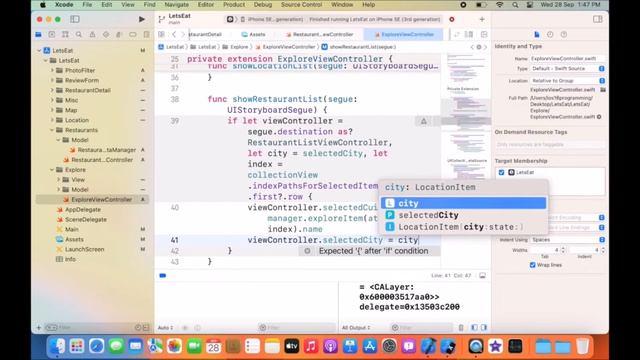
Task: Open the breakpoint navigator
Action: point(133,35)
